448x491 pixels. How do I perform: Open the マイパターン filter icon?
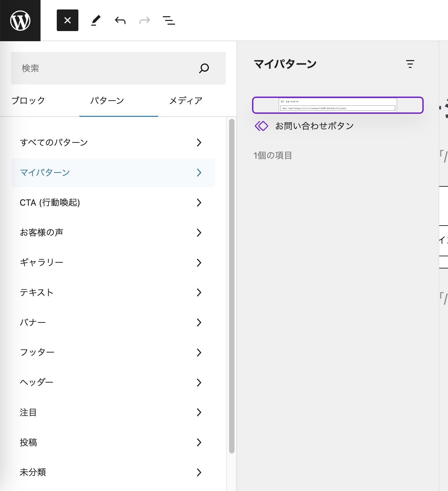410,64
